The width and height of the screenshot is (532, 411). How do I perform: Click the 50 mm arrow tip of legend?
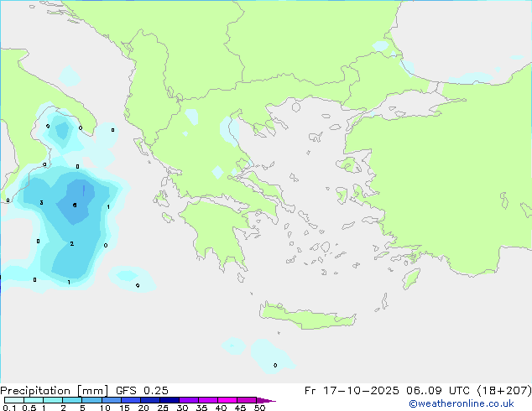266,400
